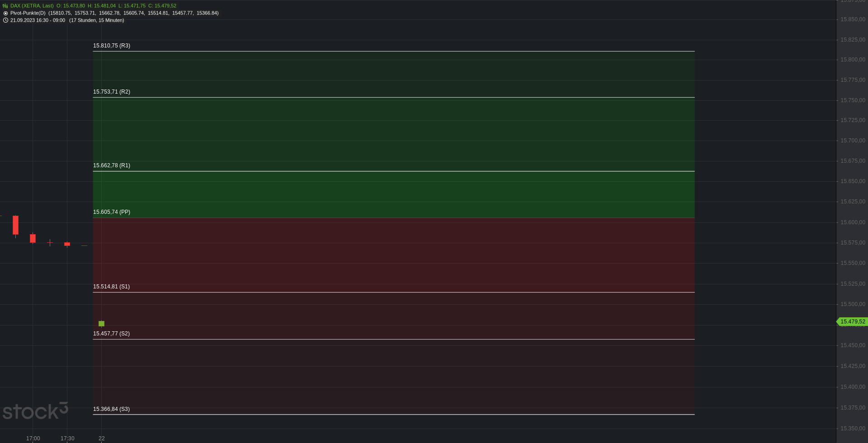Click the green candle on the 22nd
Screen dimensions: 868x443
click(101, 324)
